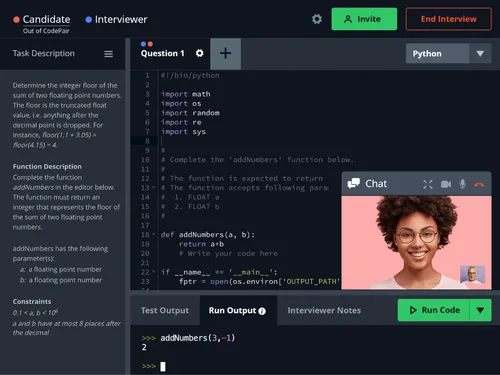Click the 'Task Description' panel title
The width and height of the screenshot is (500, 375).
43,53
